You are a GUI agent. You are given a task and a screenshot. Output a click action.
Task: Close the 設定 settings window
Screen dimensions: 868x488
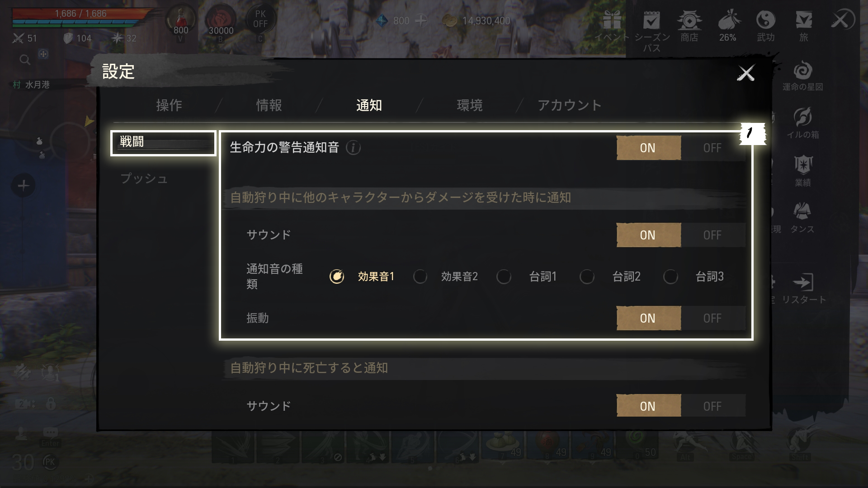pos(745,73)
